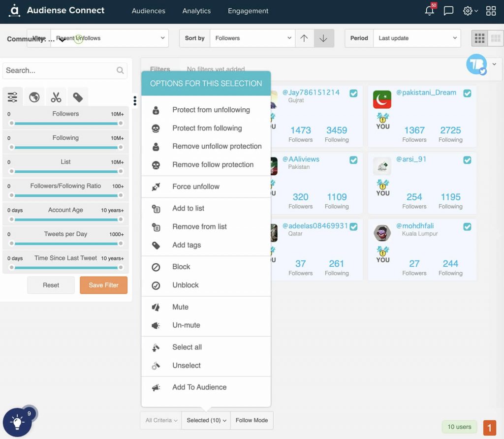Open the @mohdhfali profile link
The image size is (504, 439).
[x=414, y=226]
